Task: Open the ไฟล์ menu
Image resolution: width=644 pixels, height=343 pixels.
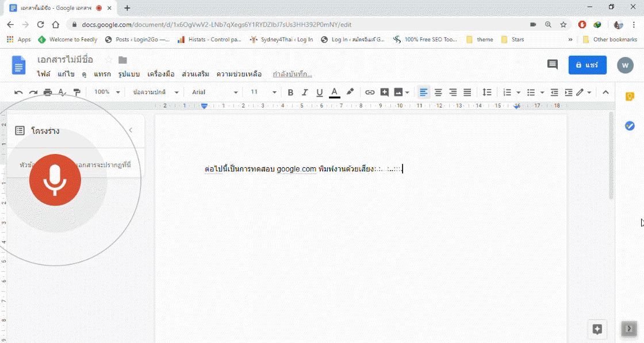Action: 44,74
